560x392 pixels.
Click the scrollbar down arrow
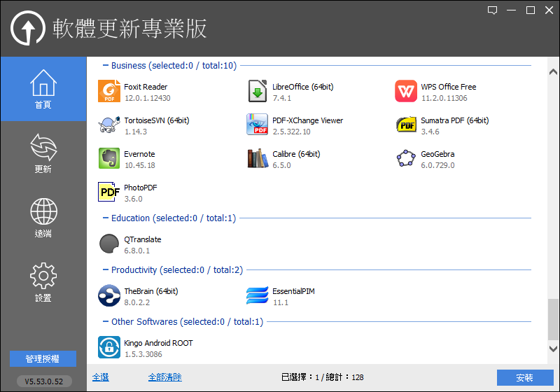(x=553, y=349)
